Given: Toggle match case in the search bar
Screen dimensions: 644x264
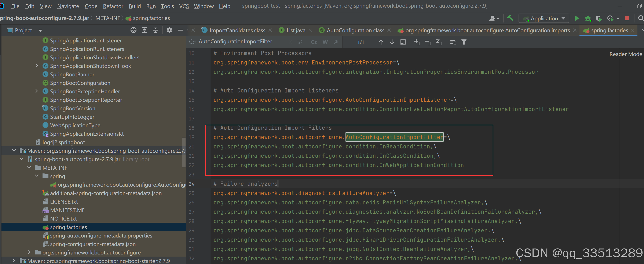Looking at the screenshot, I should [x=314, y=42].
